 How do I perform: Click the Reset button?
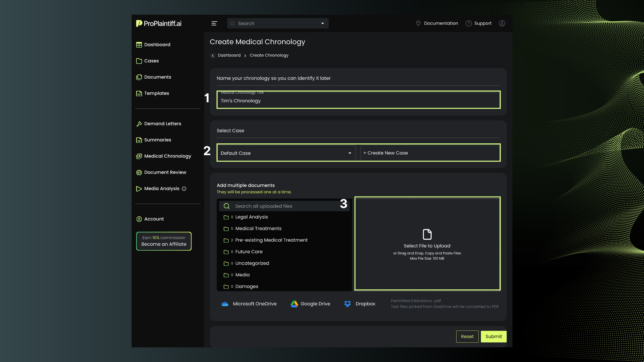tap(467, 336)
